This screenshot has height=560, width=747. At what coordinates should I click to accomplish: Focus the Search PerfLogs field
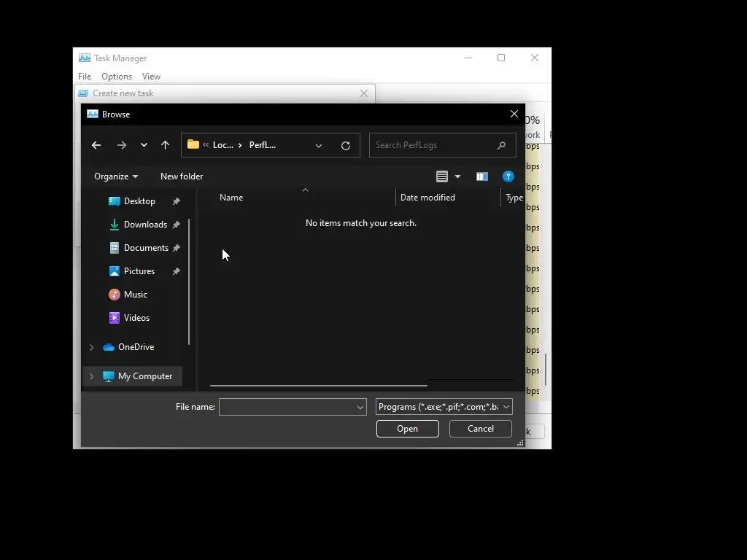click(x=442, y=145)
